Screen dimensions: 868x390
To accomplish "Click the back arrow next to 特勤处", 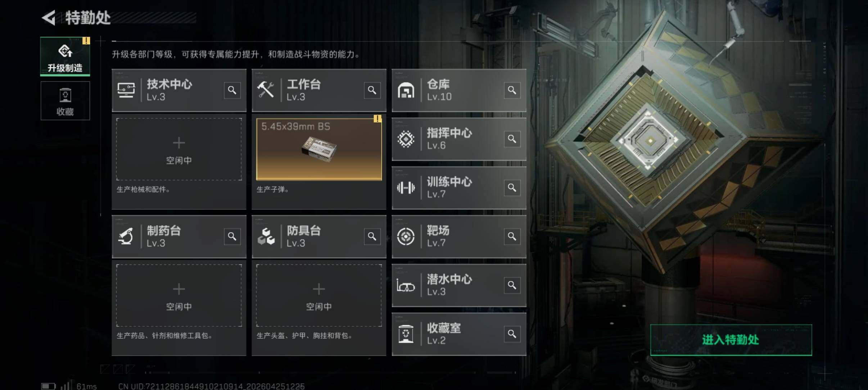I will click(49, 17).
